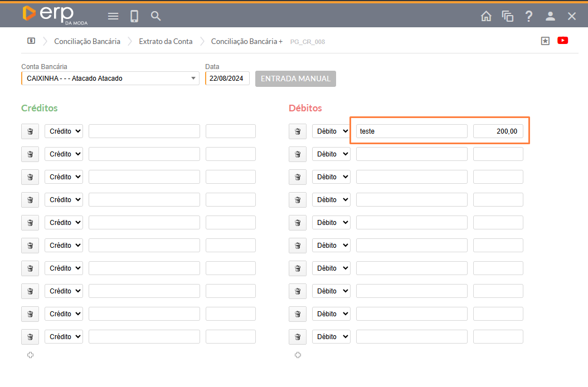Click the mobile device icon in header
Screen dimensions: 588x387
tap(134, 16)
